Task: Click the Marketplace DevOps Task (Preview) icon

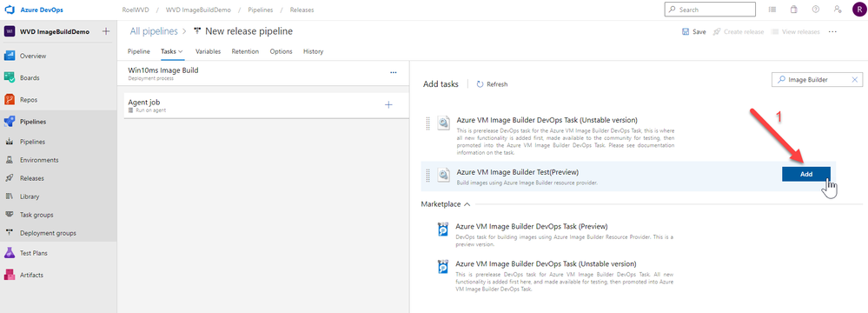Action: tap(443, 230)
